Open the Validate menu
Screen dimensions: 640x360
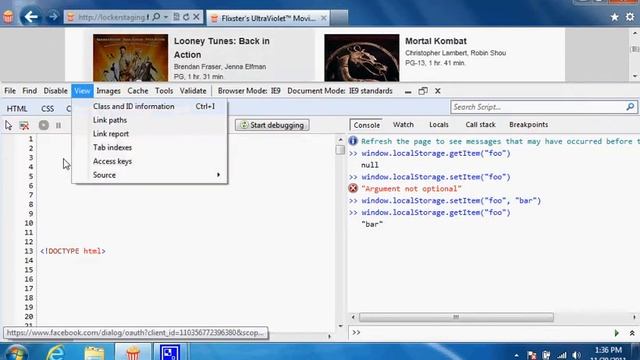[193, 91]
